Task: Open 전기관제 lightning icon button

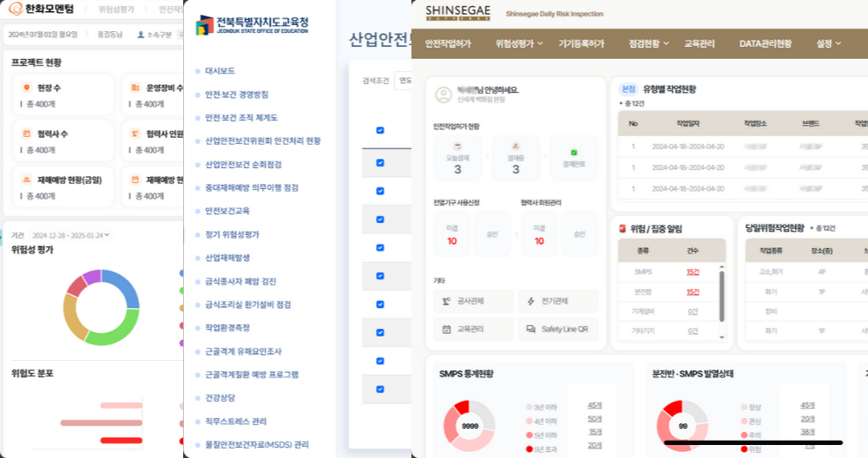Action: click(x=530, y=302)
